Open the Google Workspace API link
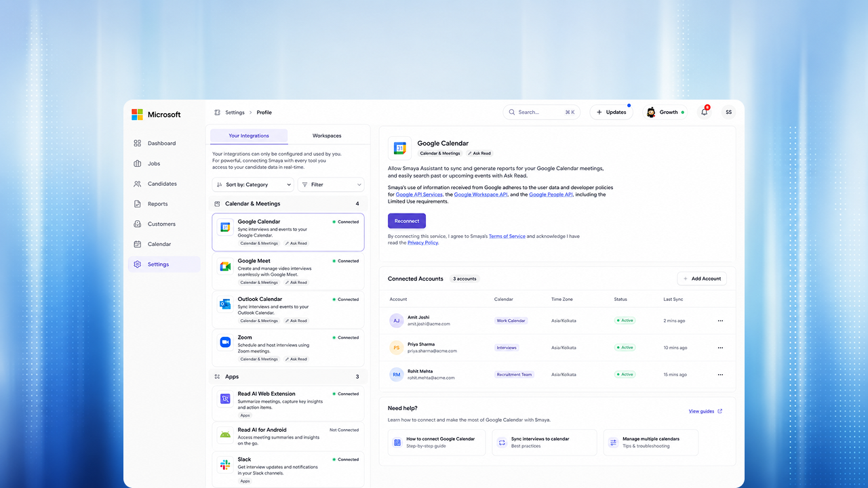The height and width of the screenshot is (488, 868). [x=481, y=195]
